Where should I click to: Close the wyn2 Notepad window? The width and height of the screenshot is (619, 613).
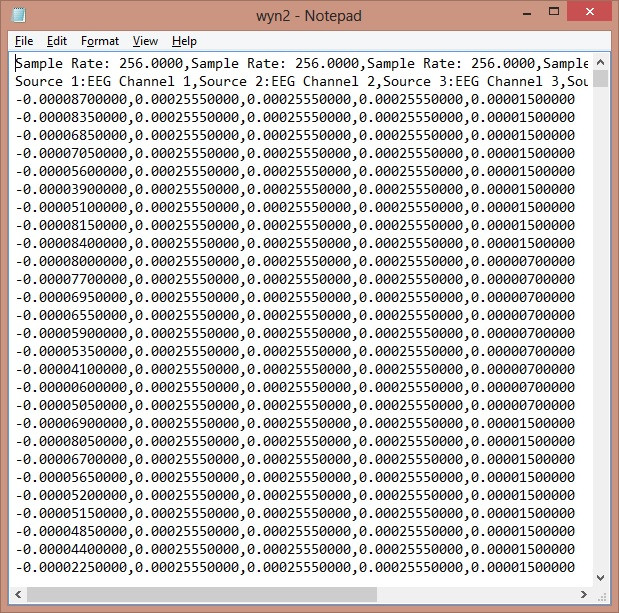[590, 11]
